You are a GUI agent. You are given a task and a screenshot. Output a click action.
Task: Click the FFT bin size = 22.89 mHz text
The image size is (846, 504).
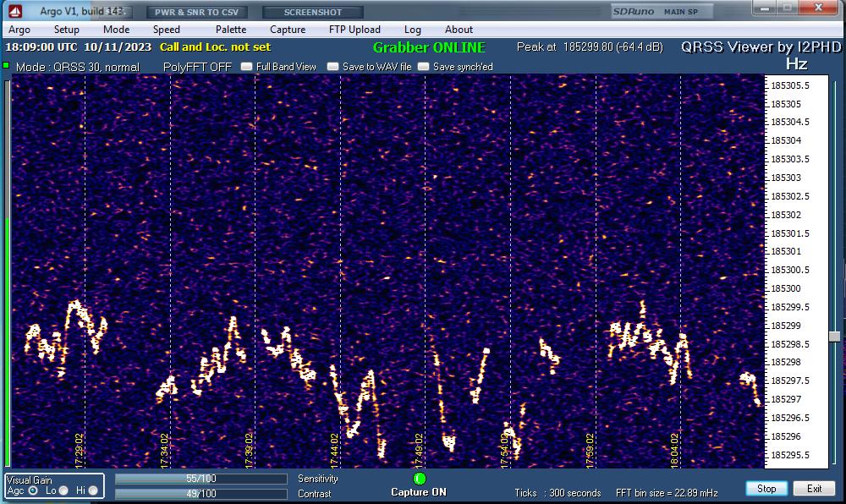[x=667, y=493]
